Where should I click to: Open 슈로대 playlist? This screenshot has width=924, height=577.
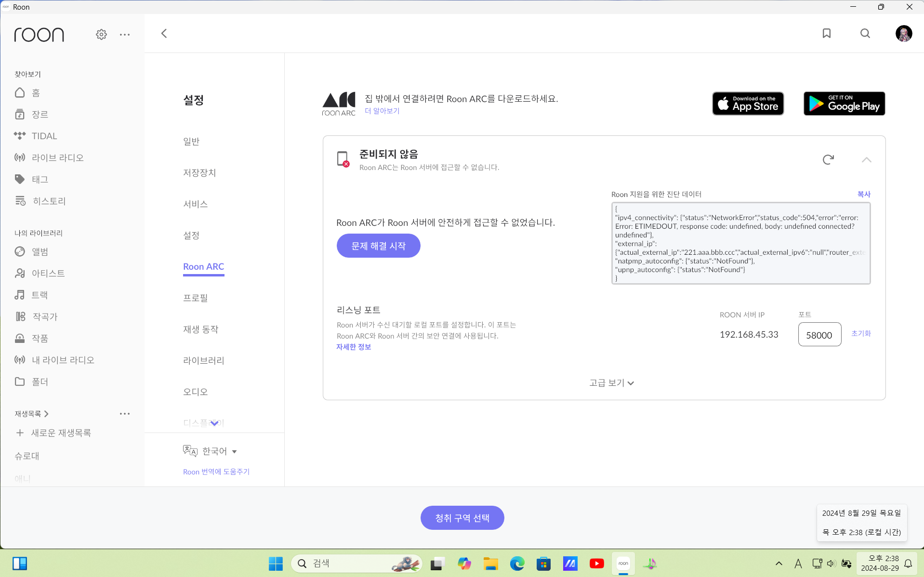[x=27, y=456]
